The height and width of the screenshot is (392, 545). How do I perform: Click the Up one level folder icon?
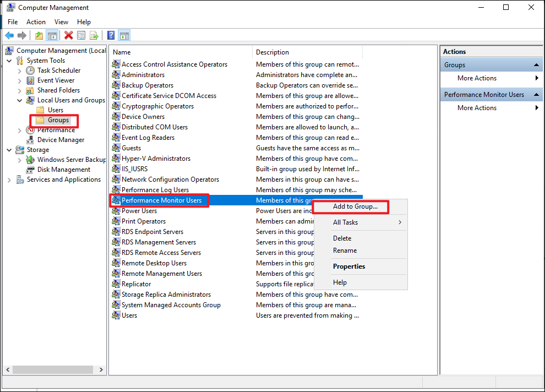[x=39, y=35]
